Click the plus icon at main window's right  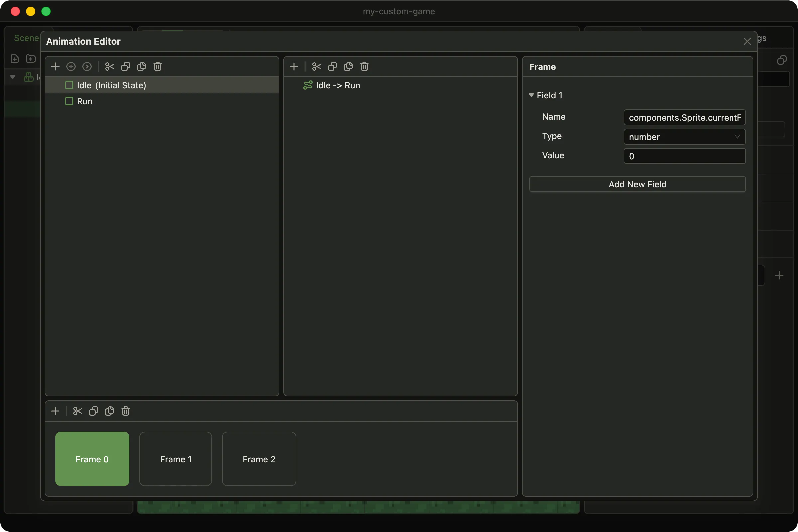point(779,275)
